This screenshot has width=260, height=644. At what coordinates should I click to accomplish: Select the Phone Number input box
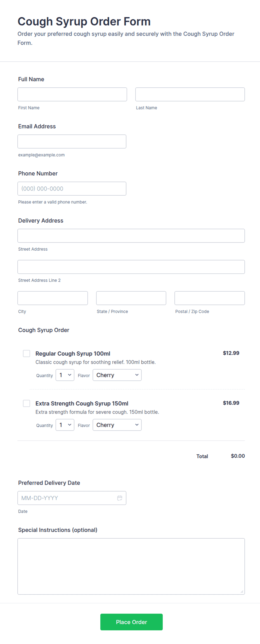72,189
